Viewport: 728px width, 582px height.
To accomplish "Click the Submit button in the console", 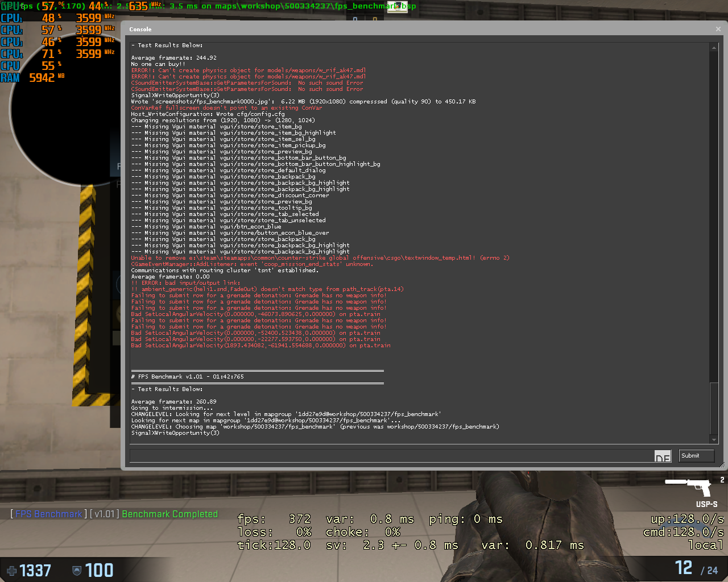I will [696, 456].
